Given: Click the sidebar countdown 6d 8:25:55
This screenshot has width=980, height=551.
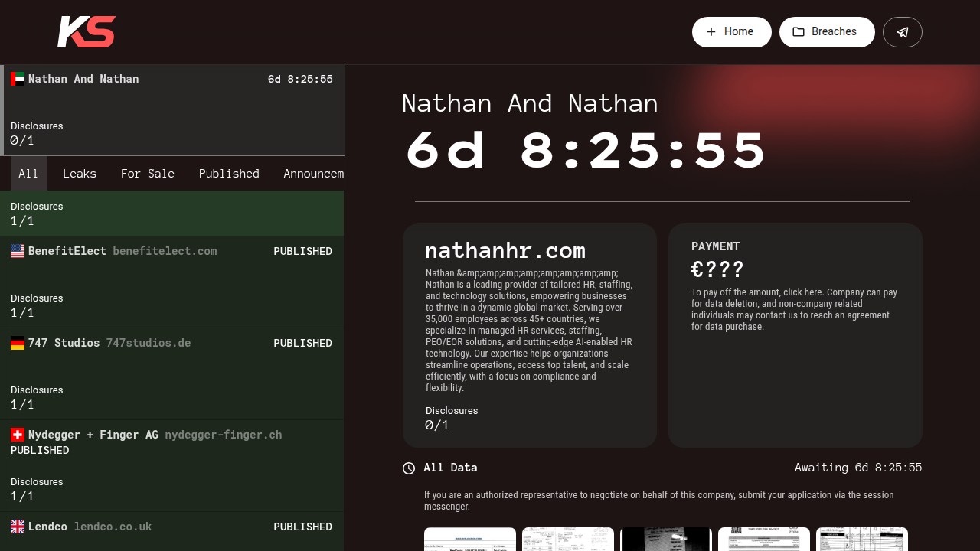Looking at the screenshot, I should (x=300, y=79).
